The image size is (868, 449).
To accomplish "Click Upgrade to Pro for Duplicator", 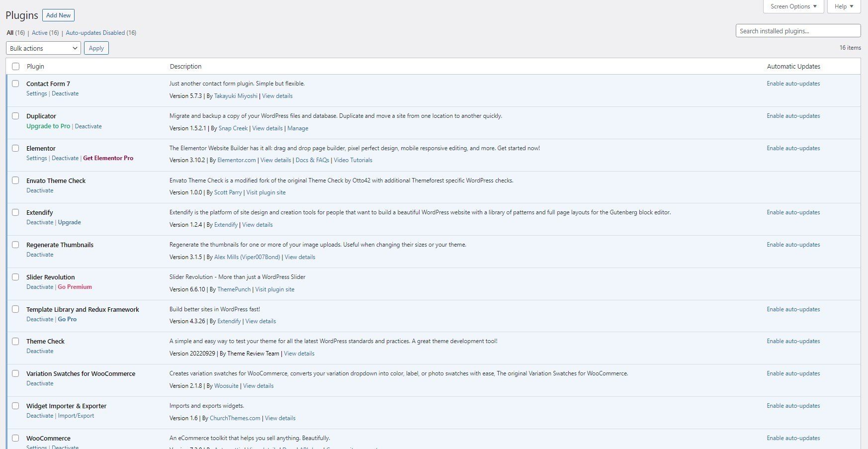I will tap(48, 126).
